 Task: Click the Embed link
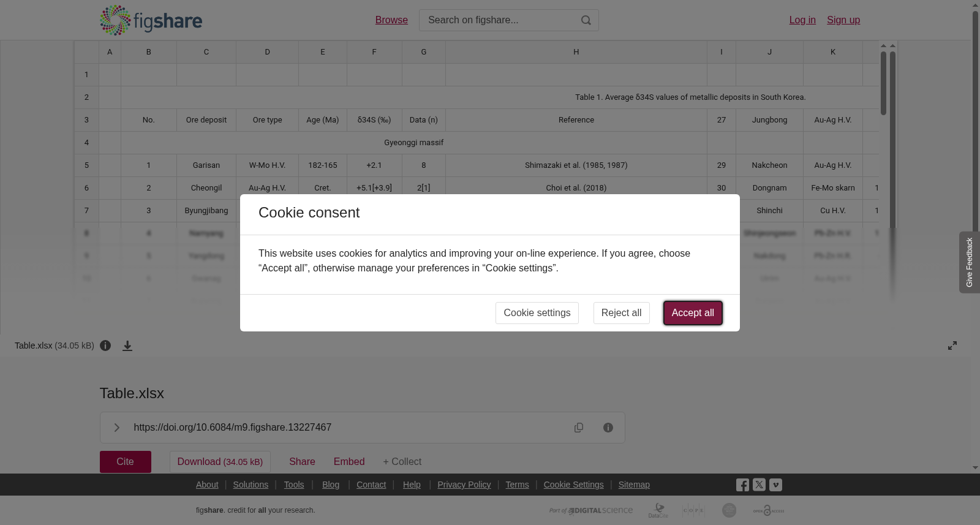[349, 462]
